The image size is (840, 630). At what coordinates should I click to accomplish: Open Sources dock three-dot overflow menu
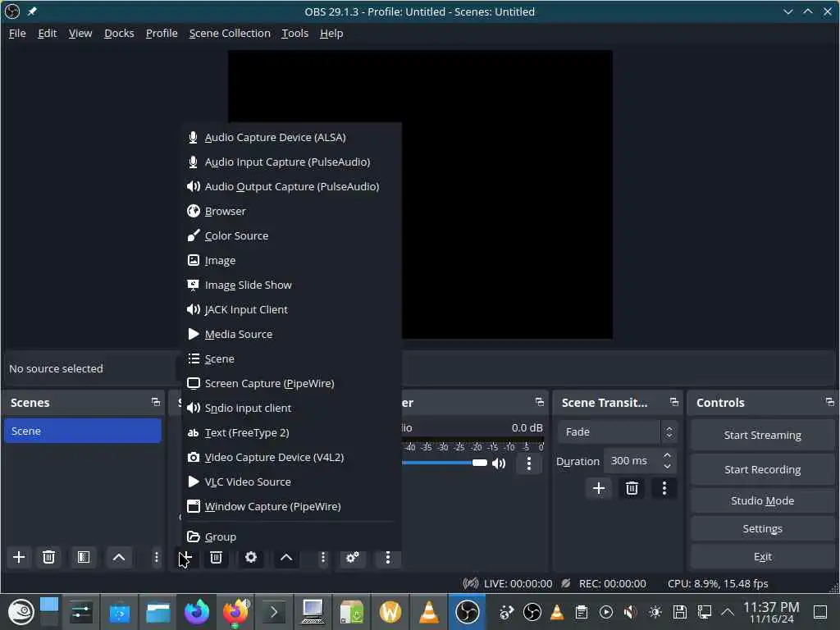(322, 557)
